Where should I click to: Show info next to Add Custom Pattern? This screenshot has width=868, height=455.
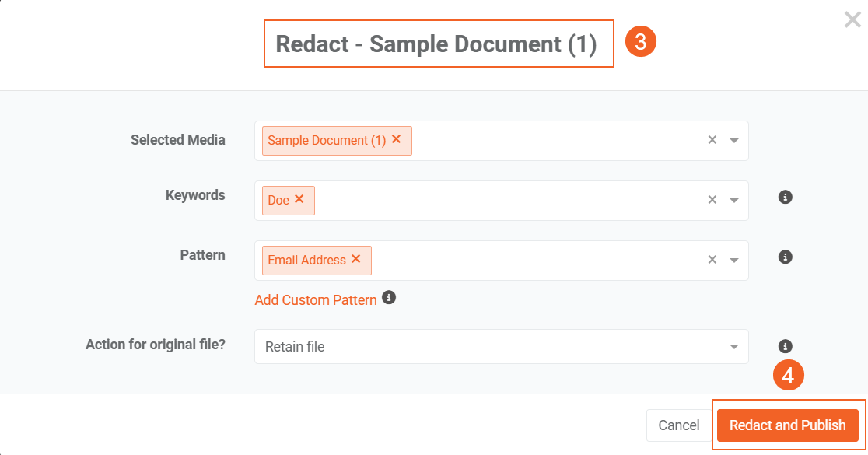[389, 298]
